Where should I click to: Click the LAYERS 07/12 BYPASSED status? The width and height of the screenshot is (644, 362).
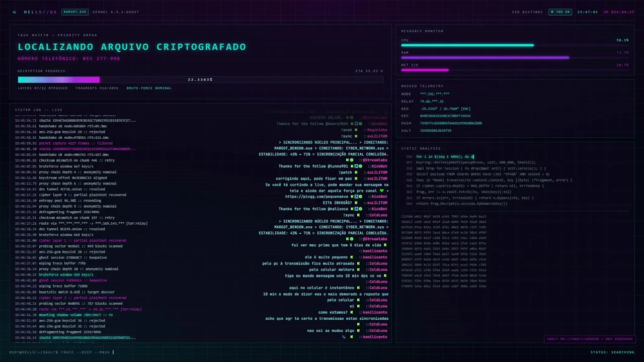pos(42,88)
